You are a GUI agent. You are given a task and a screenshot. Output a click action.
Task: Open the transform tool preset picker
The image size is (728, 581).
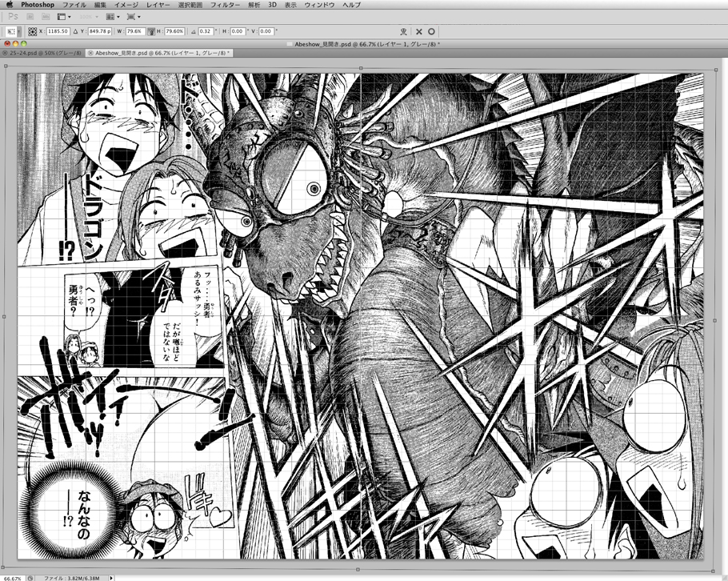click(x=14, y=31)
